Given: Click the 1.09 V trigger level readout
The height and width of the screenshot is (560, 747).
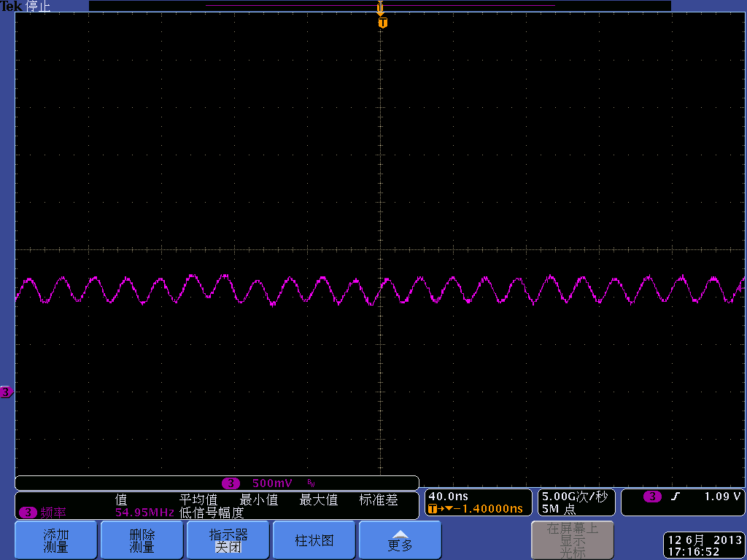Looking at the screenshot, I should (x=722, y=496).
